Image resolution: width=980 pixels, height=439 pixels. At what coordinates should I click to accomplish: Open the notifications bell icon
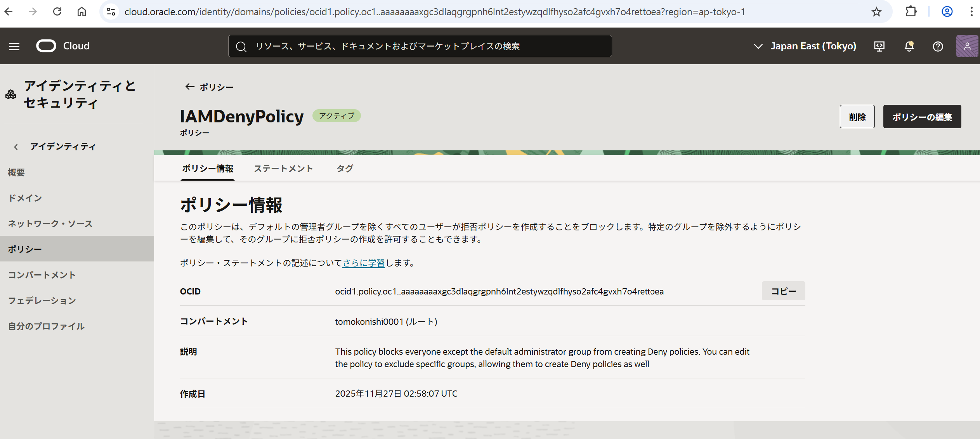click(x=909, y=46)
